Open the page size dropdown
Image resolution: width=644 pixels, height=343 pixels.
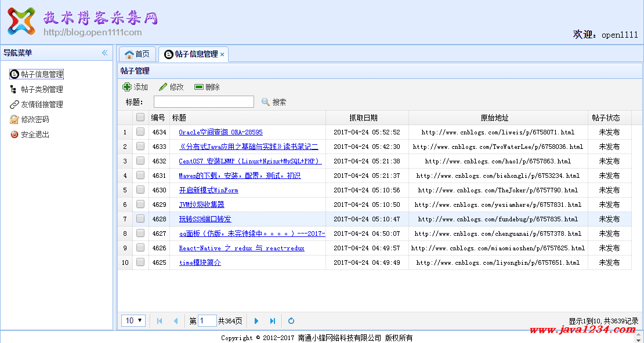(x=133, y=320)
